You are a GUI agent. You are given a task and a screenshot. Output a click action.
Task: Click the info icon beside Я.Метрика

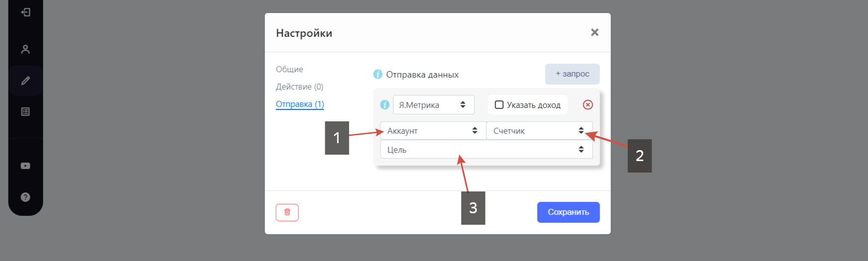(x=385, y=105)
